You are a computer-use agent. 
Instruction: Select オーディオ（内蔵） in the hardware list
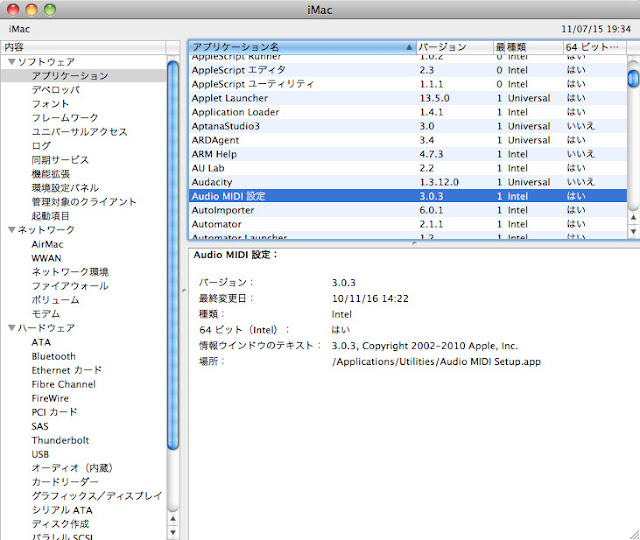coord(72,468)
